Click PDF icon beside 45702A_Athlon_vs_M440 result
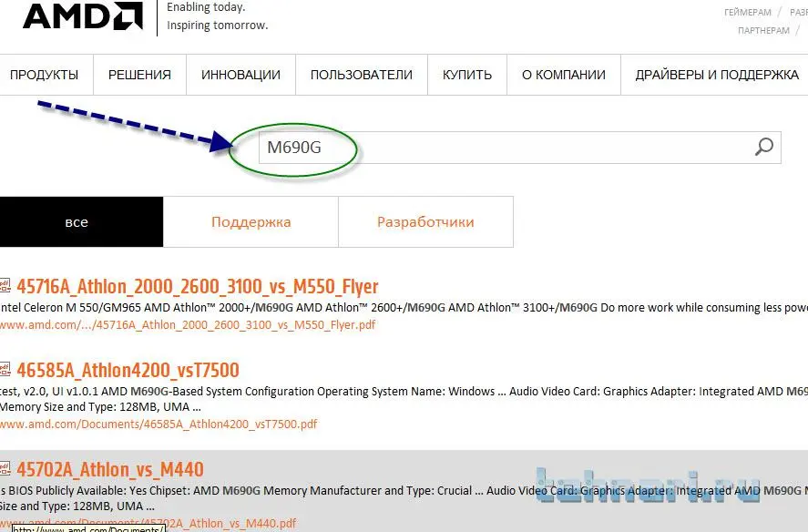Viewport: 808px width, 532px height. [5, 468]
